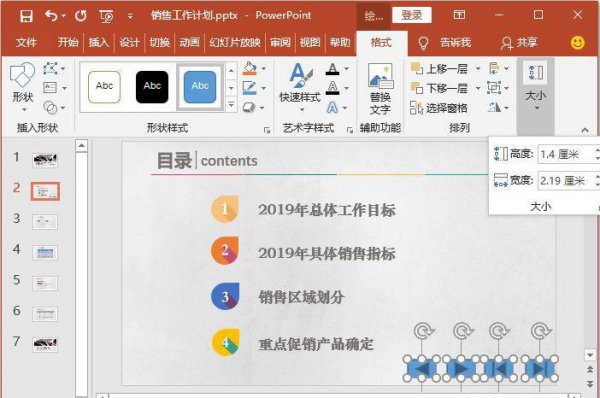Expand the shape styles gallery More arrow
Screen dimensions: 600x398
click(x=231, y=105)
